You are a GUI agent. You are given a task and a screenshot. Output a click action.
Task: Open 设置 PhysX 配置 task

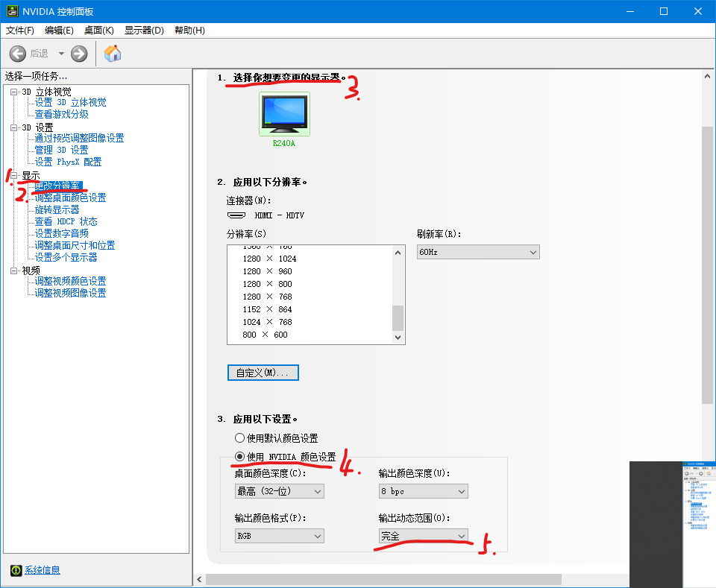pos(69,162)
